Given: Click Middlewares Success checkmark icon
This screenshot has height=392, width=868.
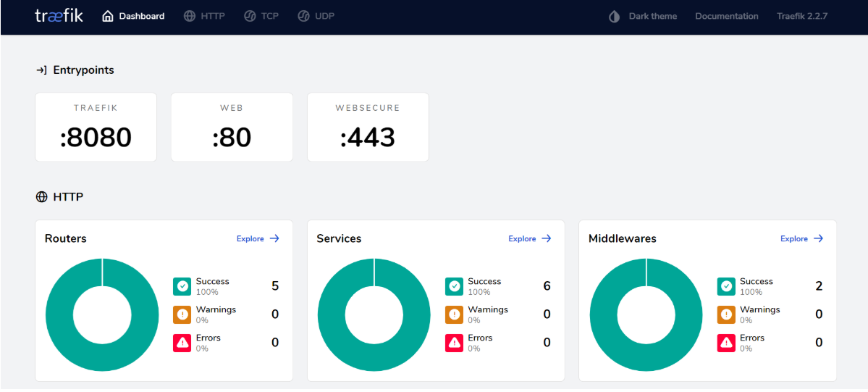Looking at the screenshot, I should 726,287.
